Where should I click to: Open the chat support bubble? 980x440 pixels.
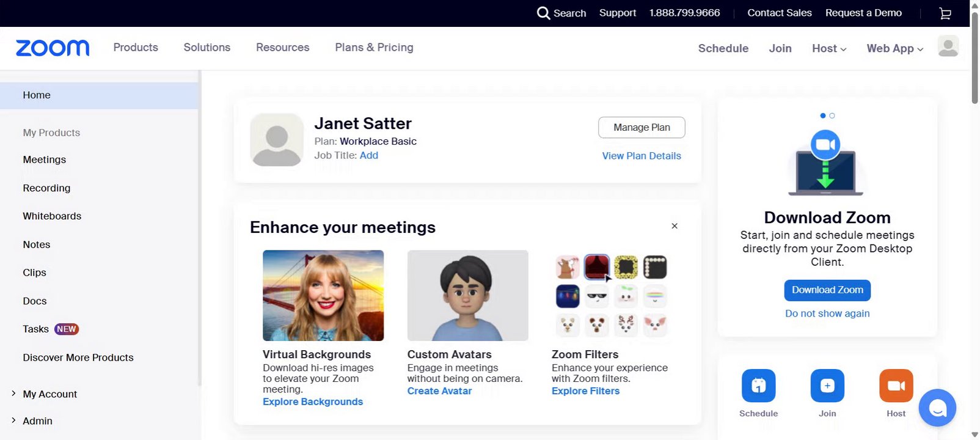tap(937, 408)
